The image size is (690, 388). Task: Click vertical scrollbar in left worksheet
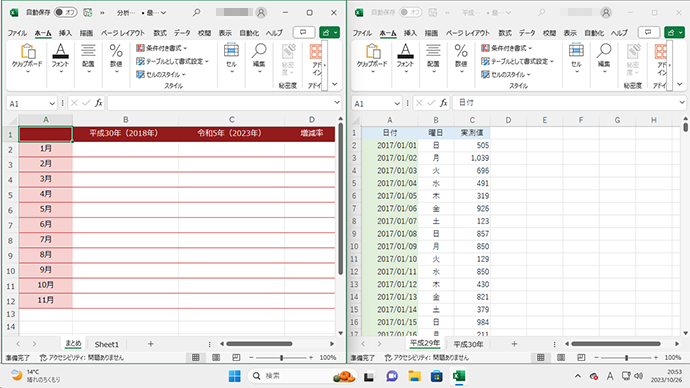click(x=341, y=198)
